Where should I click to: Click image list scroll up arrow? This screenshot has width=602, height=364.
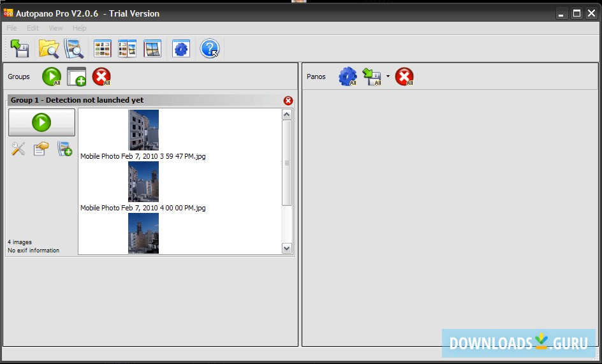pos(287,114)
